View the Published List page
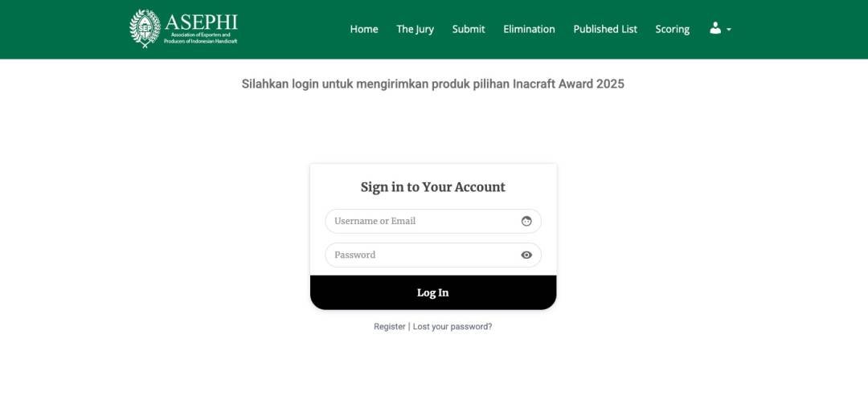The height and width of the screenshot is (396, 868). (605, 29)
